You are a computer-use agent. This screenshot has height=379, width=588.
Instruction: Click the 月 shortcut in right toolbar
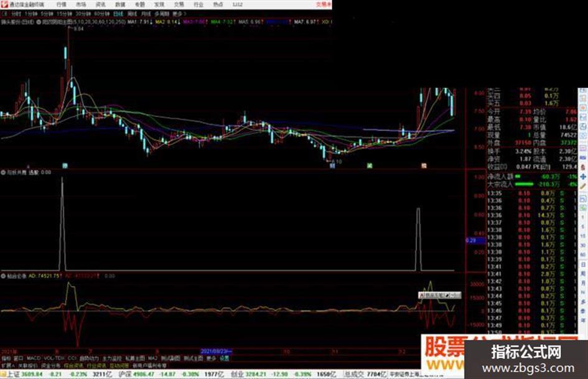click(583, 283)
